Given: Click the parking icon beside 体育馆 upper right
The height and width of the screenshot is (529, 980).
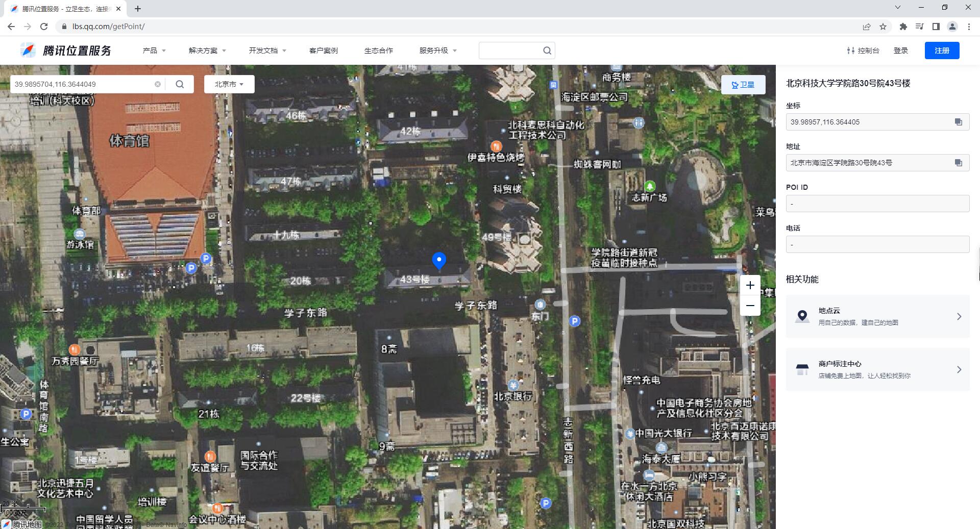Looking at the screenshot, I should click(x=206, y=259).
